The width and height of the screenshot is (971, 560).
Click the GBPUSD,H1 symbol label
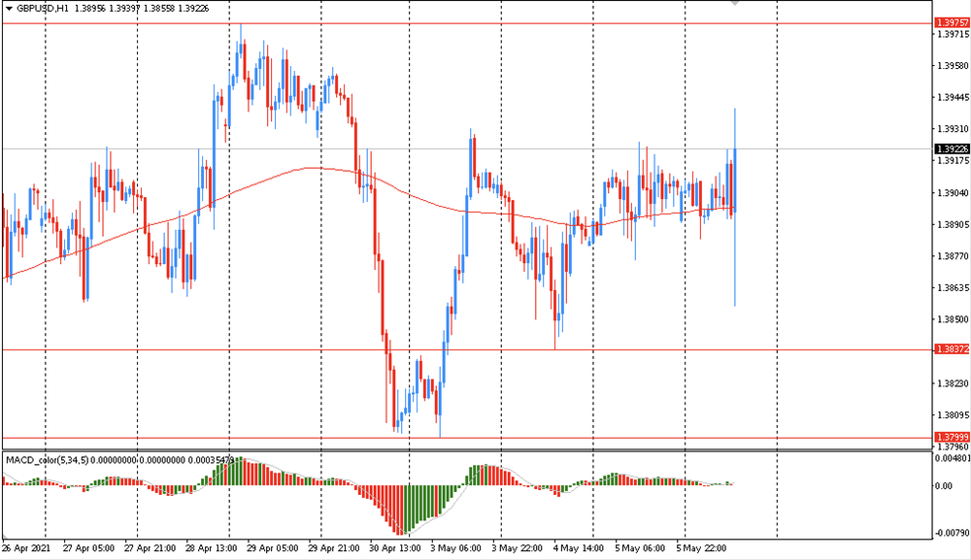tap(42, 8)
